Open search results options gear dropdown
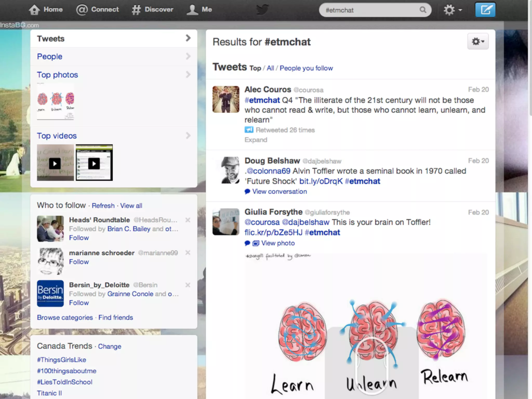 click(x=478, y=41)
